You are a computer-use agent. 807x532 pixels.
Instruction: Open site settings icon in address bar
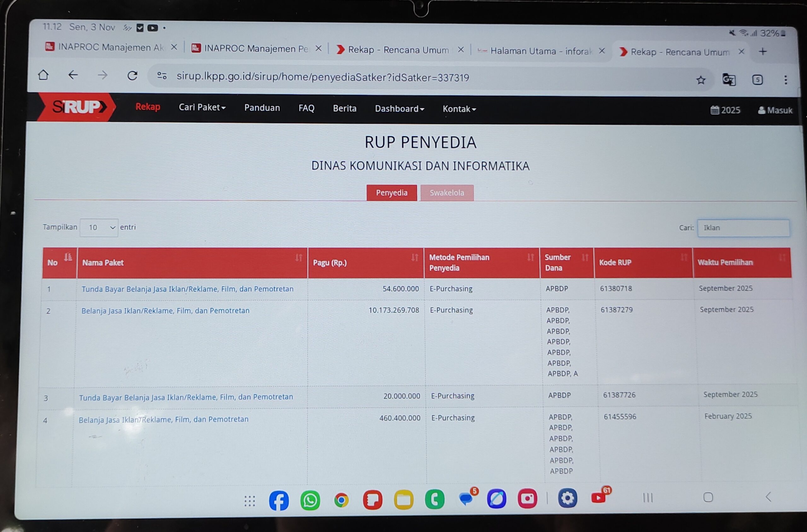click(162, 76)
